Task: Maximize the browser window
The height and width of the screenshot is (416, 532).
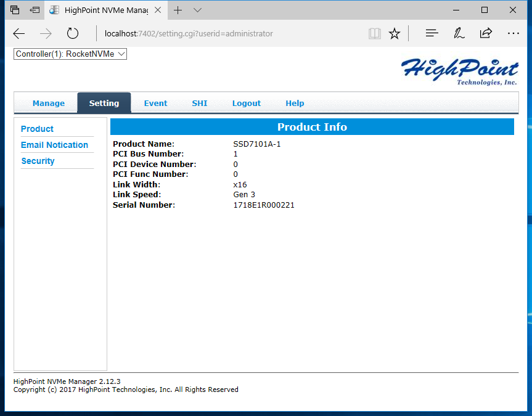Action: [485, 10]
